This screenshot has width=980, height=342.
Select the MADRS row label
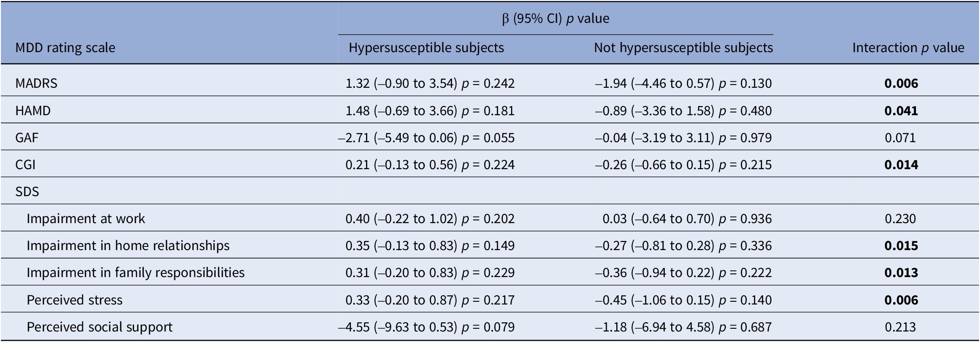pos(36,83)
